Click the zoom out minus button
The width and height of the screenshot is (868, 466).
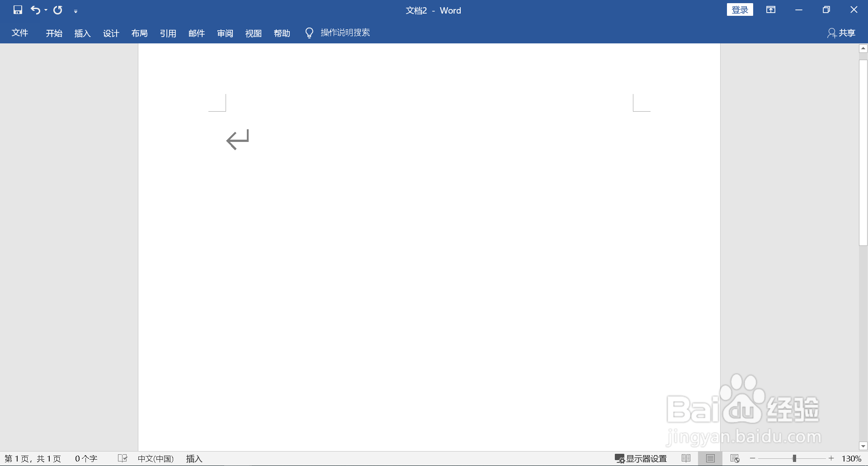(x=753, y=458)
